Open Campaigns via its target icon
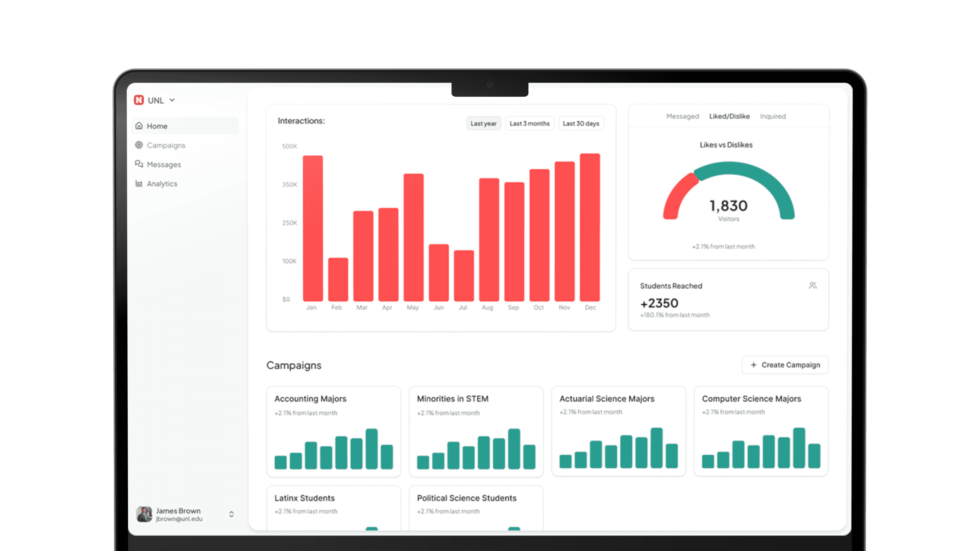 139,145
